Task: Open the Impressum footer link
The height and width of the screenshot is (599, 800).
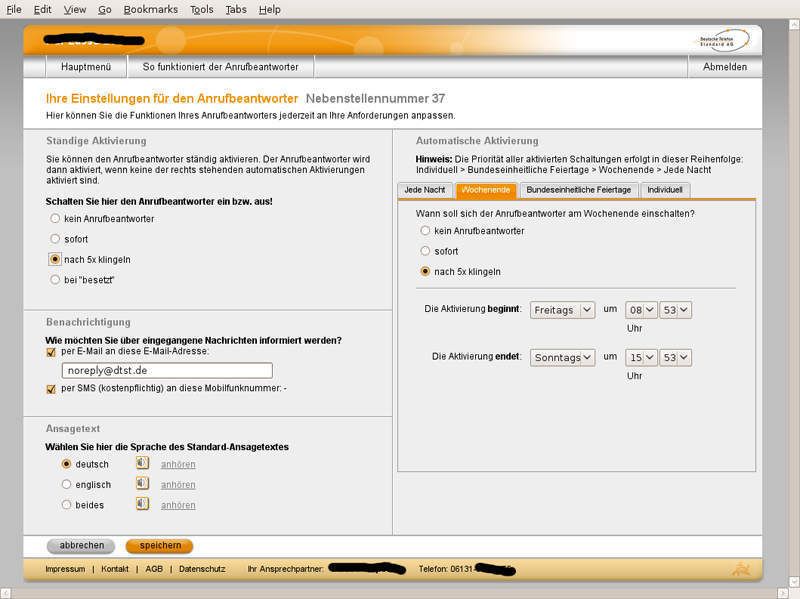Action: [65, 569]
